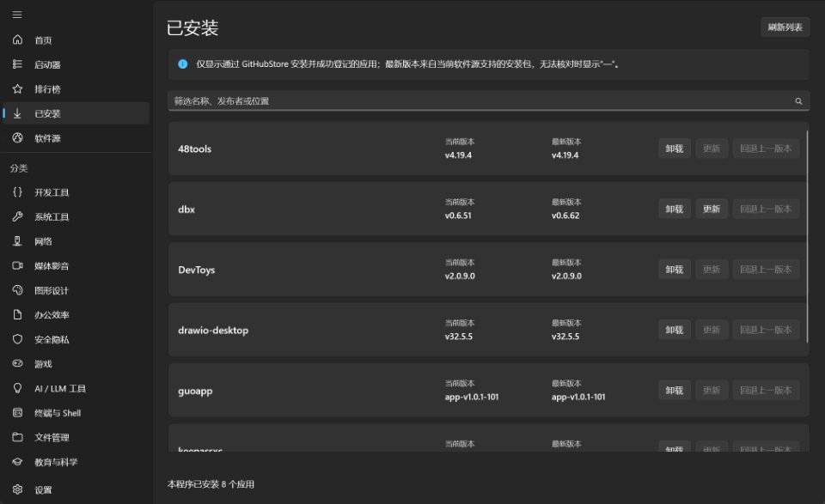
Task: Click the document office productivity icon
Action: click(17, 315)
